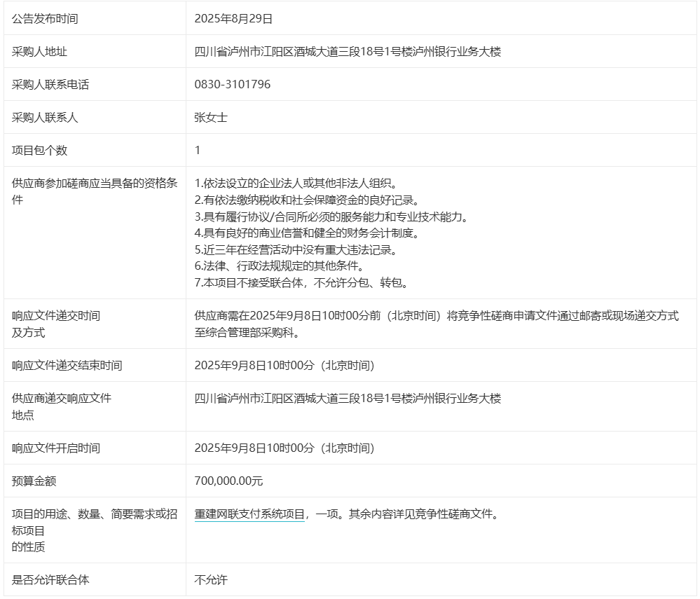
Task: Click address value in 供应商递交响应文件地点 row
Action: (348, 399)
